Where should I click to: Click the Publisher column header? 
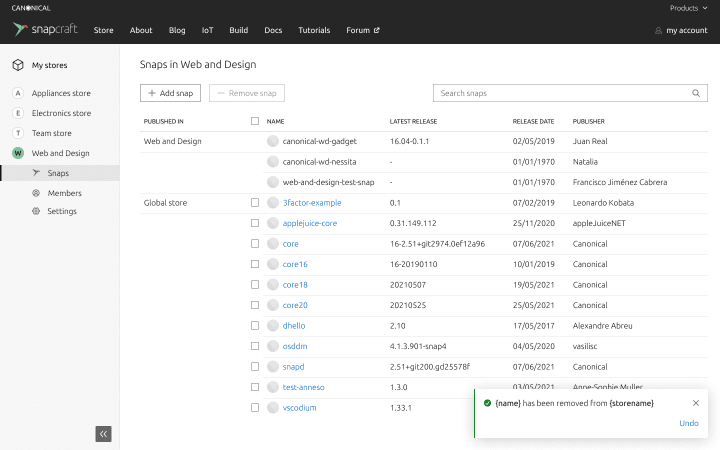(x=588, y=122)
